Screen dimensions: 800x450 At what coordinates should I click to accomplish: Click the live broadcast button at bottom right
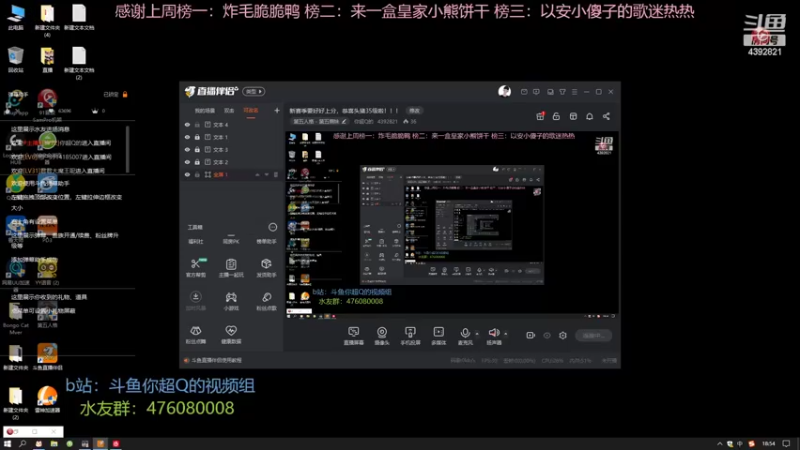pyautogui.click(x=593, y=335)
